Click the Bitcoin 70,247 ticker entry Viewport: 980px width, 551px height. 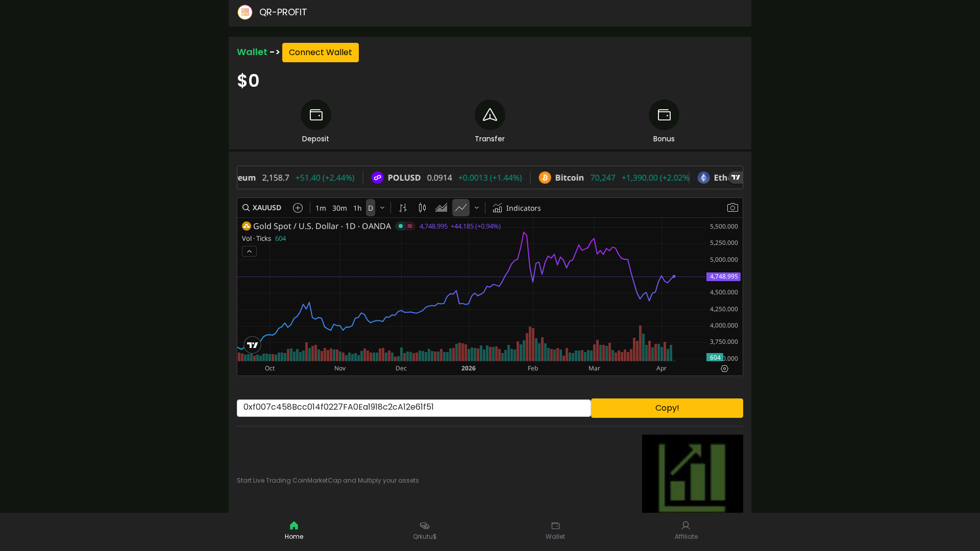[x=614, y=178]
